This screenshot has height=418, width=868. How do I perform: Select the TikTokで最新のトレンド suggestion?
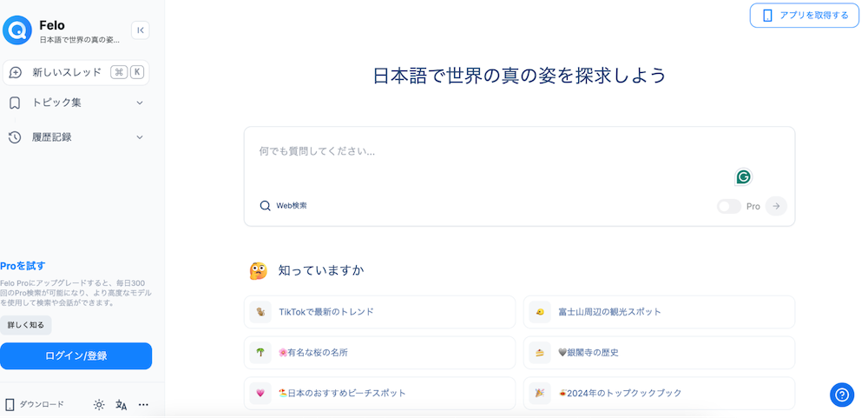pos(380,312)
